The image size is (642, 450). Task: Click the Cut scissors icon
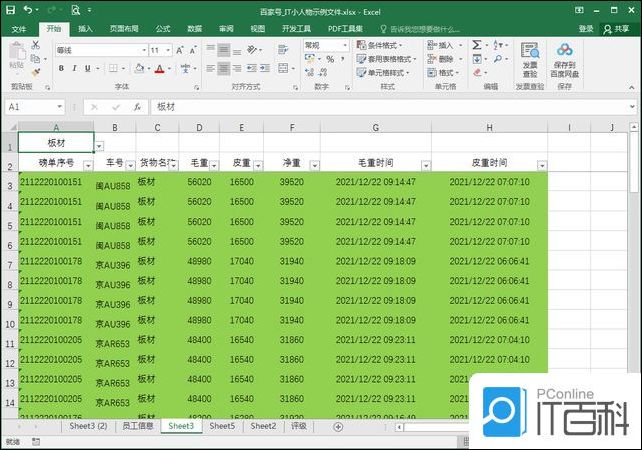click(36, 45)
